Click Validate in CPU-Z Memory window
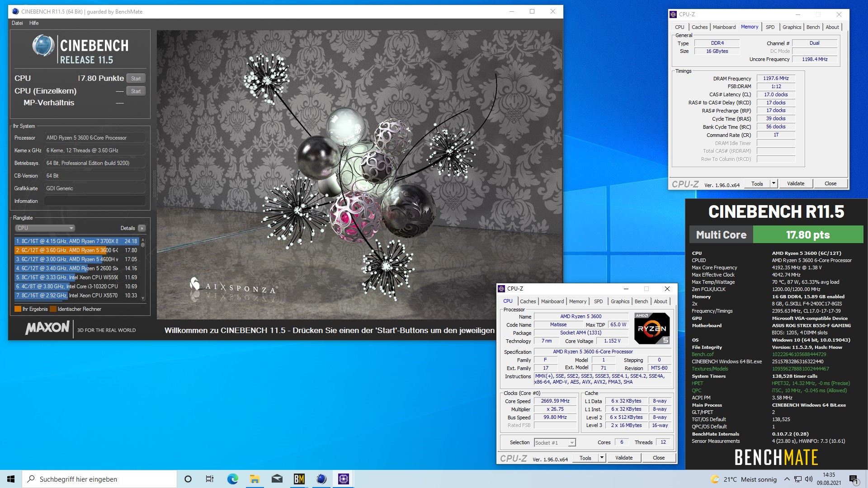Screen dimensions: 868x488 point(795,184)
